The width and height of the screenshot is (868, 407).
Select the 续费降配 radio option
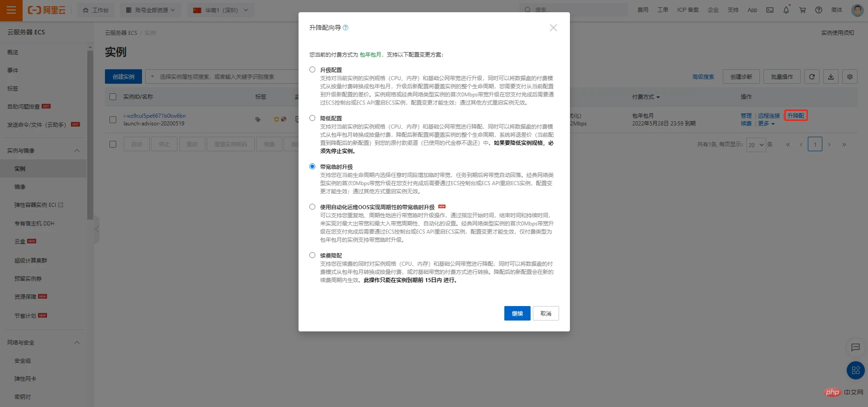pyautogui.click(x=312, y=255)
